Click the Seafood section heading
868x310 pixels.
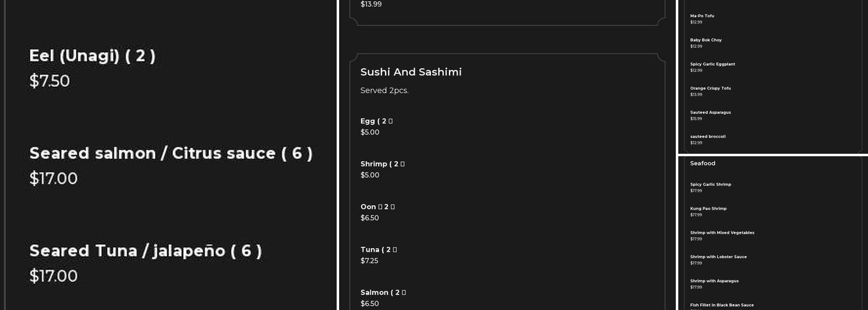[x=702, y=164]
